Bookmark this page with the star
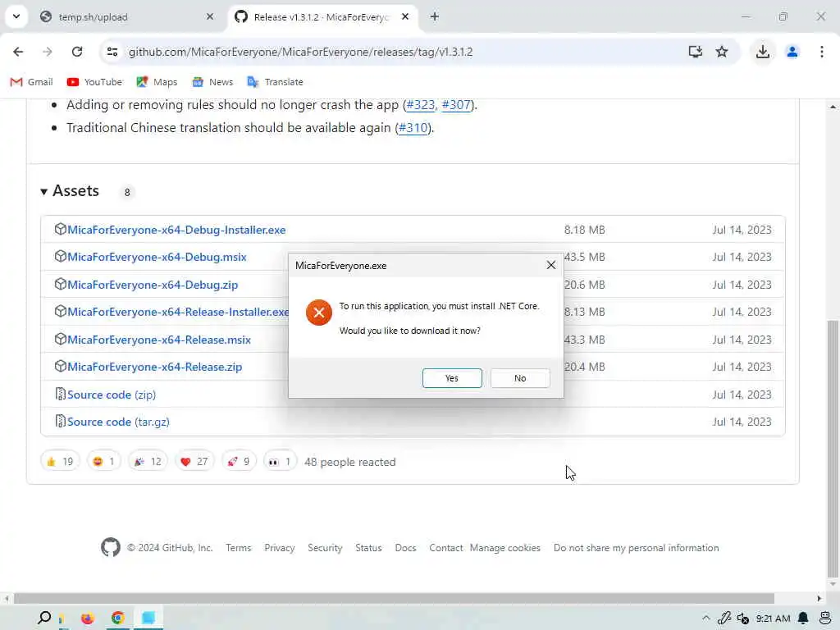The width and height of the screenshot is (840, 630). (x=722, y=52)
